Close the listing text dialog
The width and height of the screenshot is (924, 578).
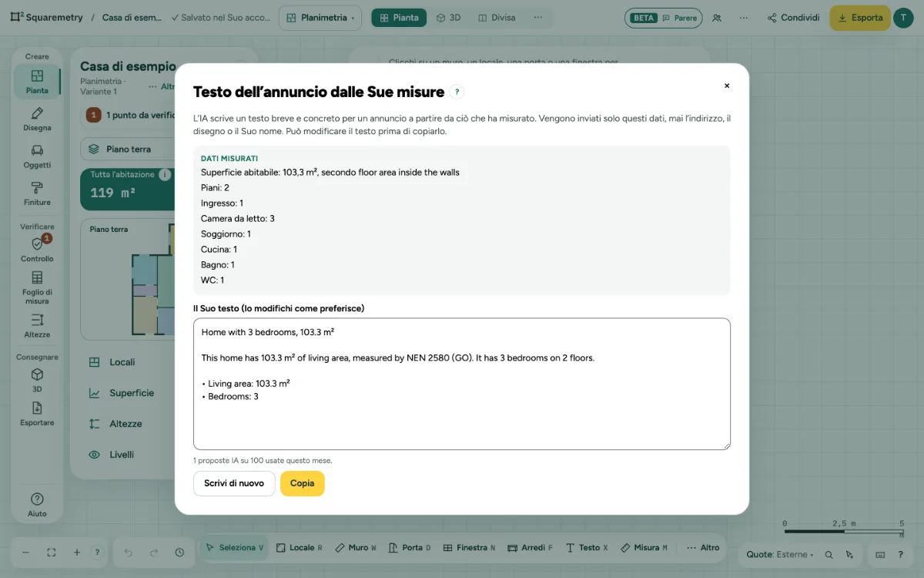727,86
